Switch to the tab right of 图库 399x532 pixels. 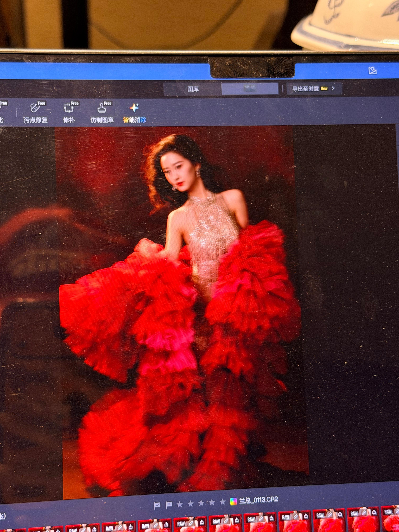(x=250, y=89)
